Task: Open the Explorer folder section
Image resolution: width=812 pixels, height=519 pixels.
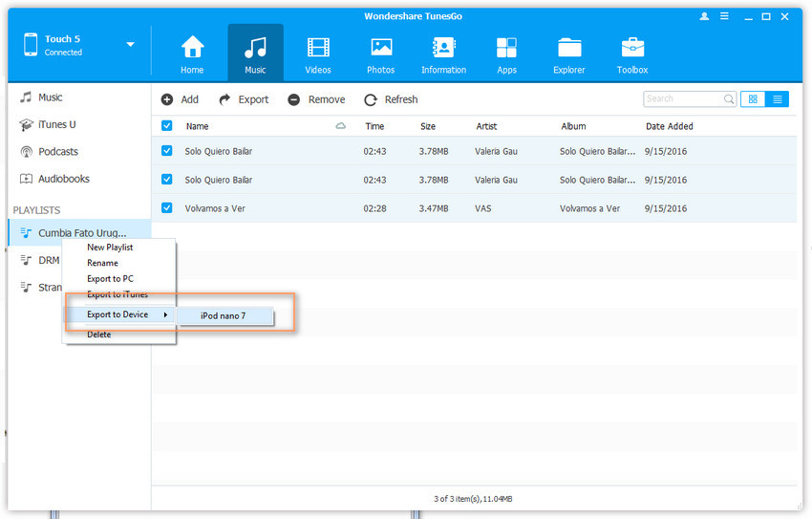Action: (569, 53)
